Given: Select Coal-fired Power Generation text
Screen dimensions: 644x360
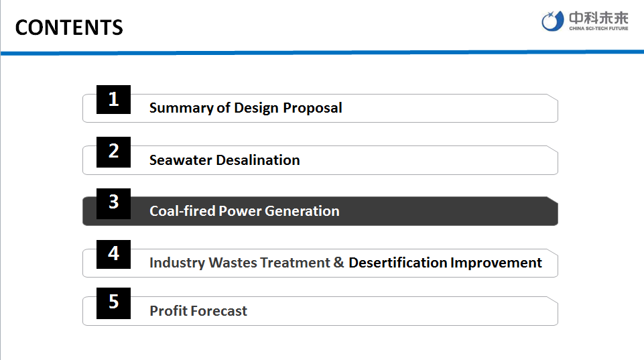Looking at the screenshot, I should (x=244, y=211).
